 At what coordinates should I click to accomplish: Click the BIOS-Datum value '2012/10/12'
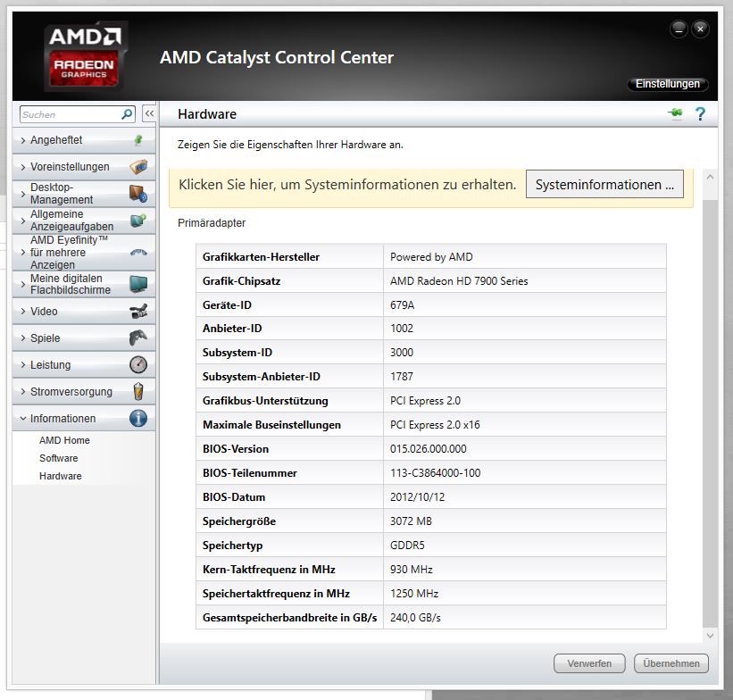pos(417,497)
